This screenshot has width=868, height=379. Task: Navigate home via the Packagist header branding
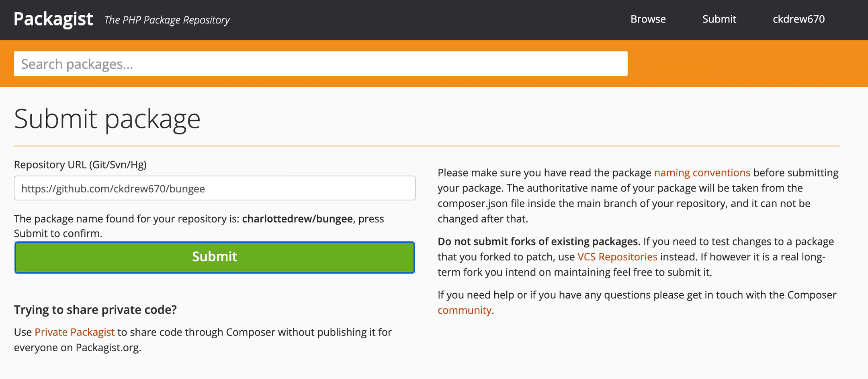point(53,18)
